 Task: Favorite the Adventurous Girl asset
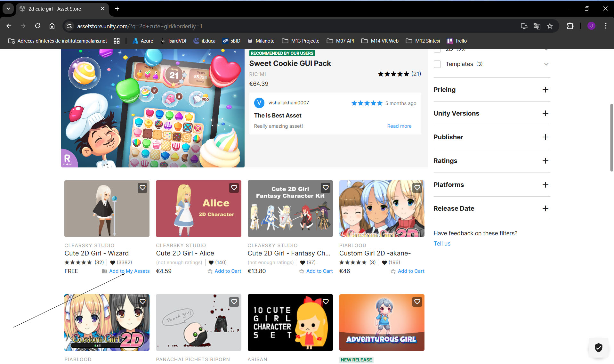417,302
